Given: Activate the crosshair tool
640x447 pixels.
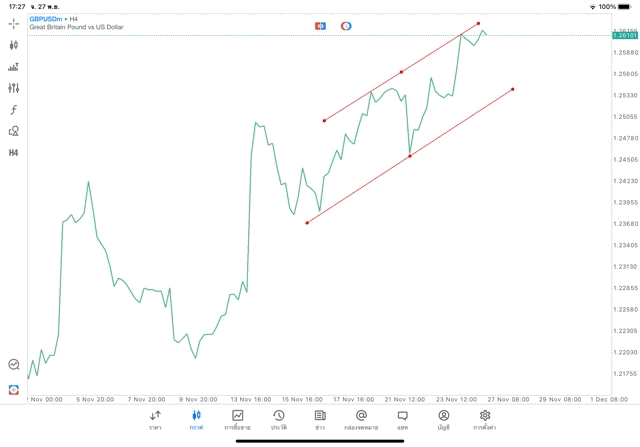Looking at the screenshot, I should click(14, 23).
